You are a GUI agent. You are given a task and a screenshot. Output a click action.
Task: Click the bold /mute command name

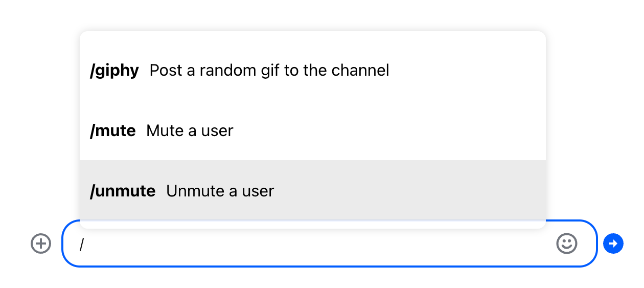point(112,131)
